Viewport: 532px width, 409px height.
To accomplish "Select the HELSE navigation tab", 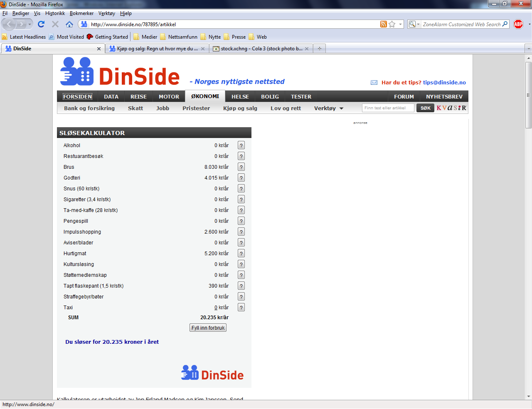I will tap(240, 97).
